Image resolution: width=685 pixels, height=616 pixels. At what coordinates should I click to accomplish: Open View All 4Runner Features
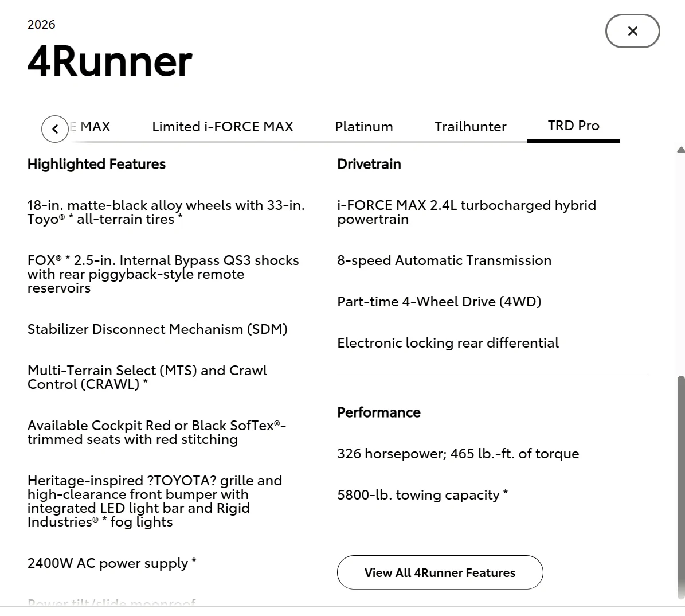[440, 572]
